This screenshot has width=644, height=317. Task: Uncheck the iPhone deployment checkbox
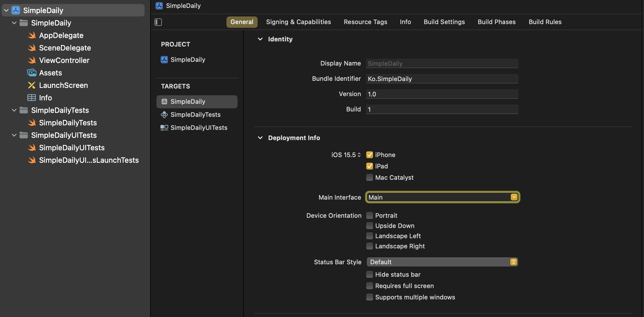click(369, 155)
